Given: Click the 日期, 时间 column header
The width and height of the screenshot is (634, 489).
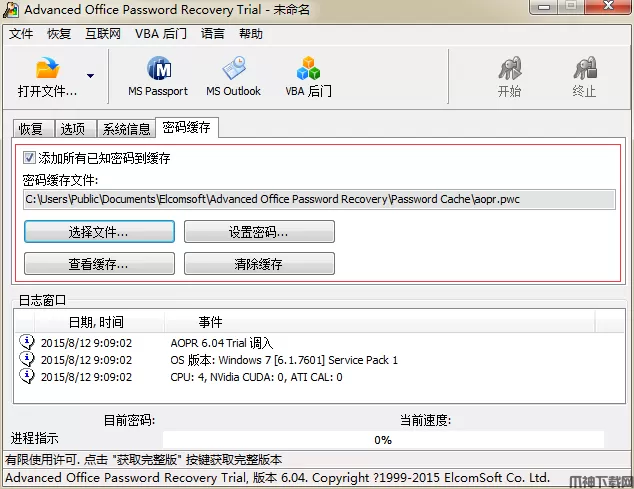Looking at the screenshot, I should [x=99, y=322].
